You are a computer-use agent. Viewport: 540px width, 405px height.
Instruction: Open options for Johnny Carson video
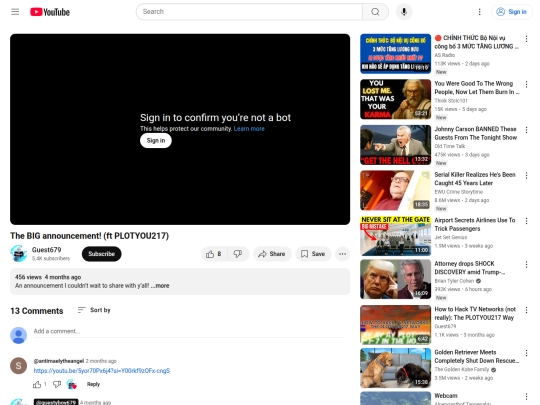click(x=526, y=130)
